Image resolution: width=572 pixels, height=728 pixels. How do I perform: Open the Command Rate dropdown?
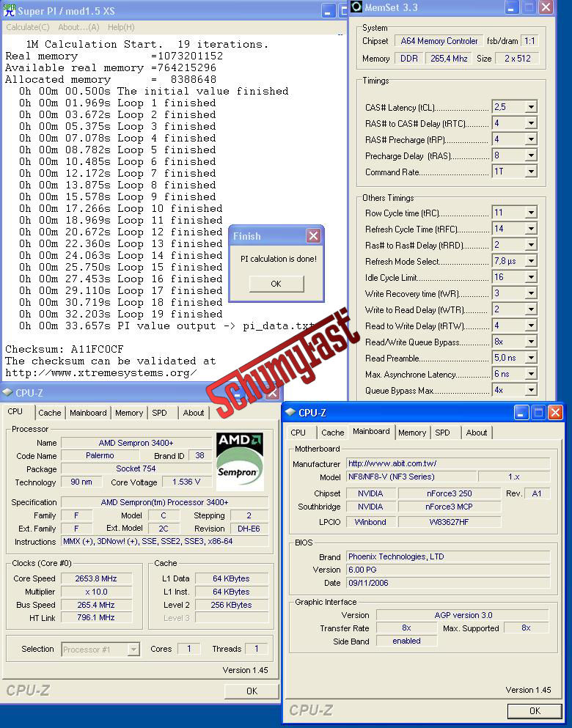531,172
